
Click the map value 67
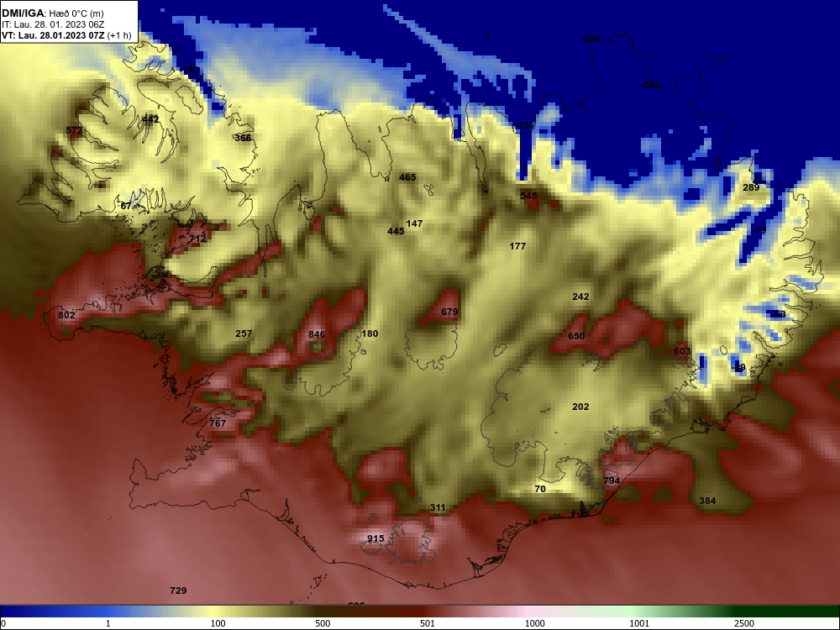126,206
